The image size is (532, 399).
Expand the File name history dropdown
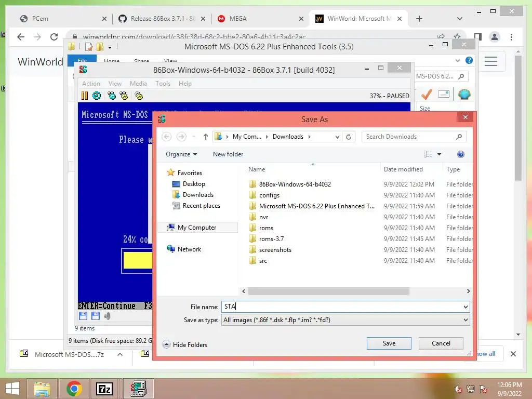pos(465,307)
